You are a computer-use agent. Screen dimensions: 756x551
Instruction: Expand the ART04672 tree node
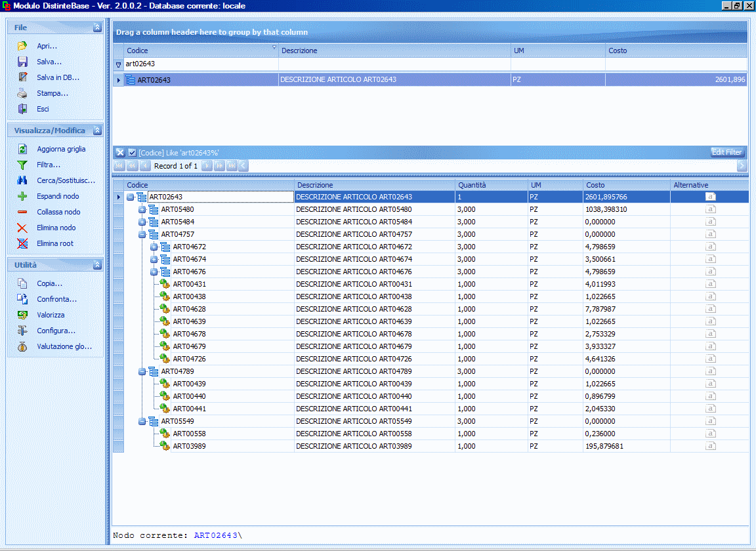[x=154, y=247]
